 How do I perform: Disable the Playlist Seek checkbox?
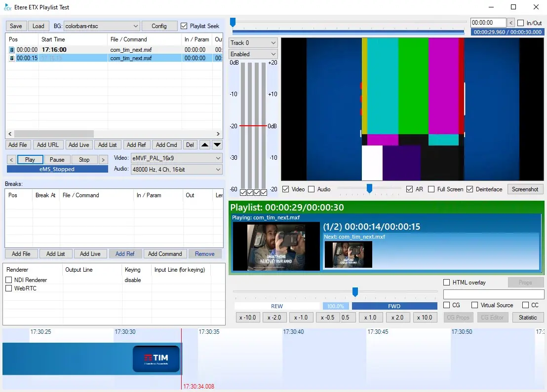coord(185,26)
